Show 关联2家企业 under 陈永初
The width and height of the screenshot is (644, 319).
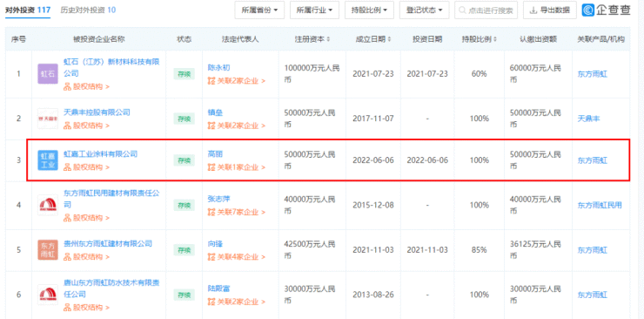coord(237,80)
